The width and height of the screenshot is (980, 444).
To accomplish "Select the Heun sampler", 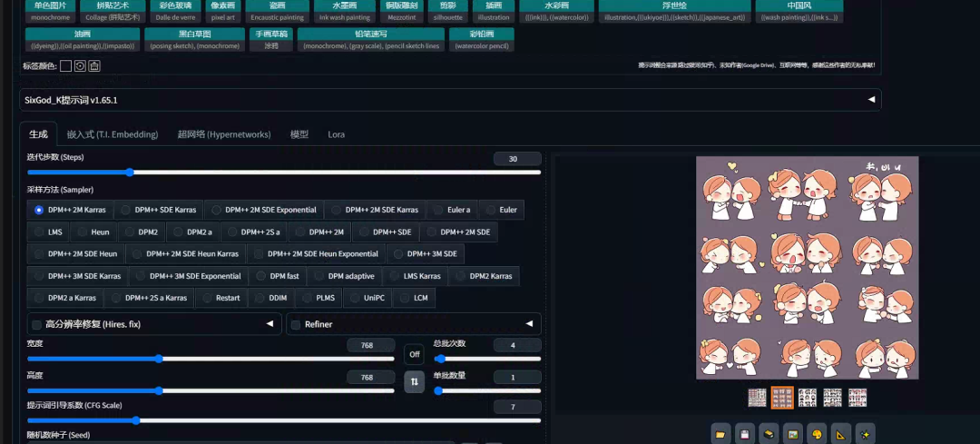I will click(93, 232).
